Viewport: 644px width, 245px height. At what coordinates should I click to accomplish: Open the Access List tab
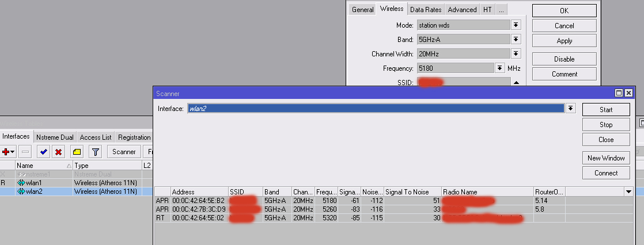[x=96, y=137]
